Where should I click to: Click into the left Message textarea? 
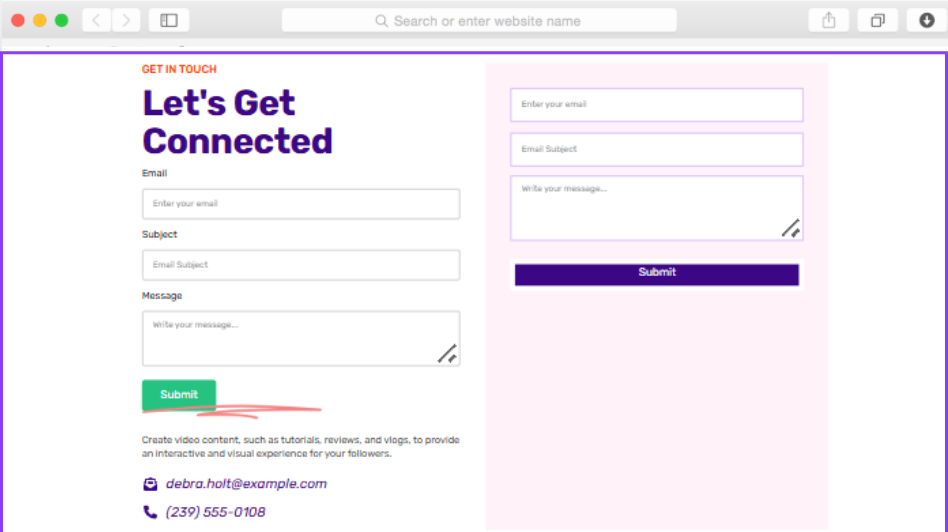(x=290, y=338)
